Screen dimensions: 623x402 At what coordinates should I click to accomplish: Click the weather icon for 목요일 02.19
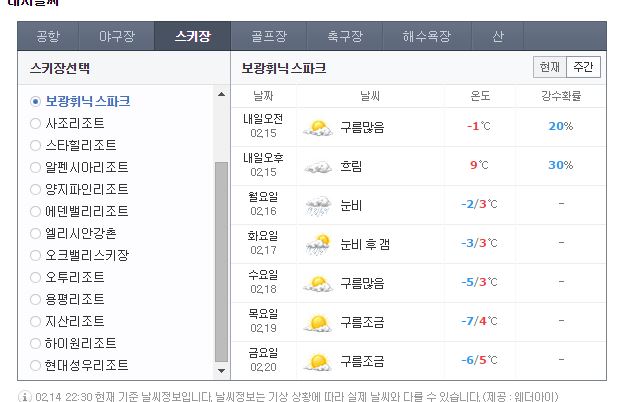click(x=318, y=323)
